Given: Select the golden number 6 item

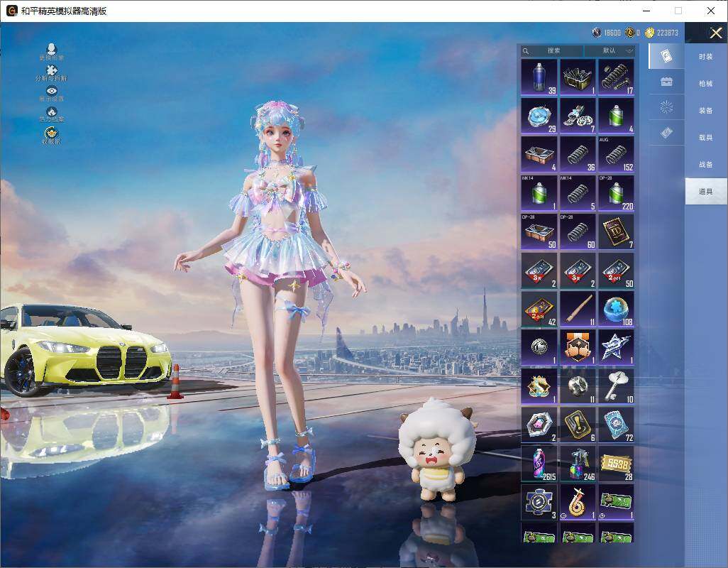Looking at the screenshot, I should pos(578,502).
